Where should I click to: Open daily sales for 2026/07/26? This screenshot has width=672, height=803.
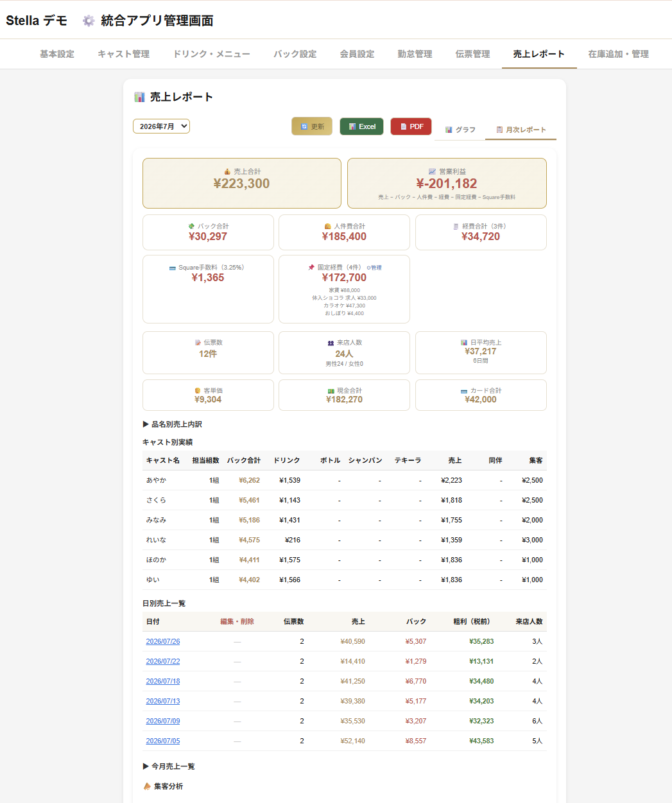pos(163,641)
